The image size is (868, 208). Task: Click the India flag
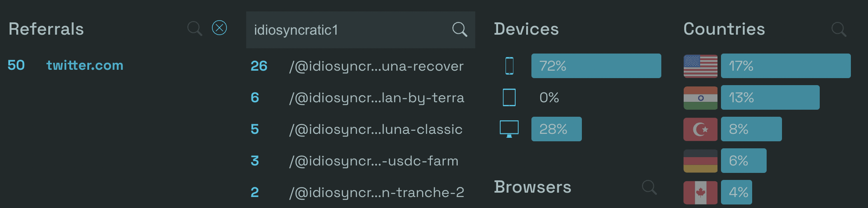point(700,98)
